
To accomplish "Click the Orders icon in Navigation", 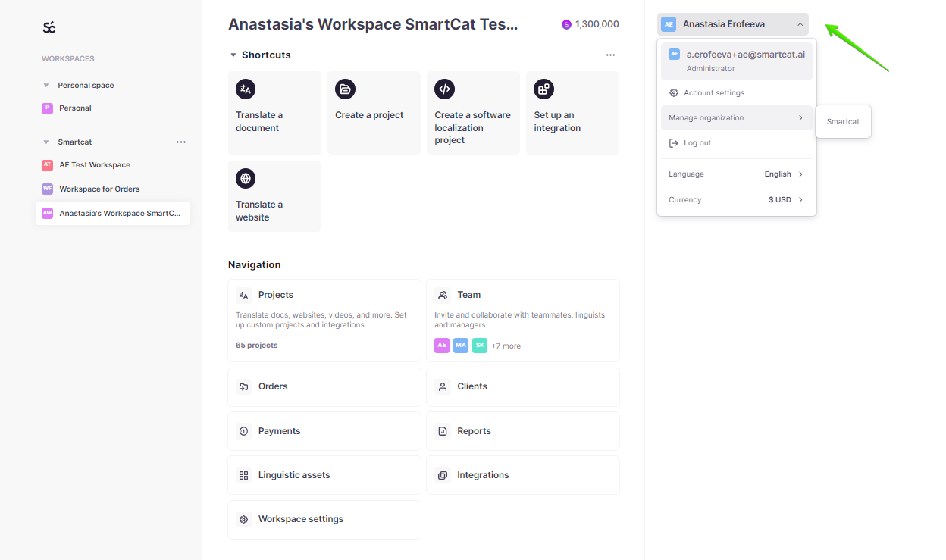I will click(244, 387).
